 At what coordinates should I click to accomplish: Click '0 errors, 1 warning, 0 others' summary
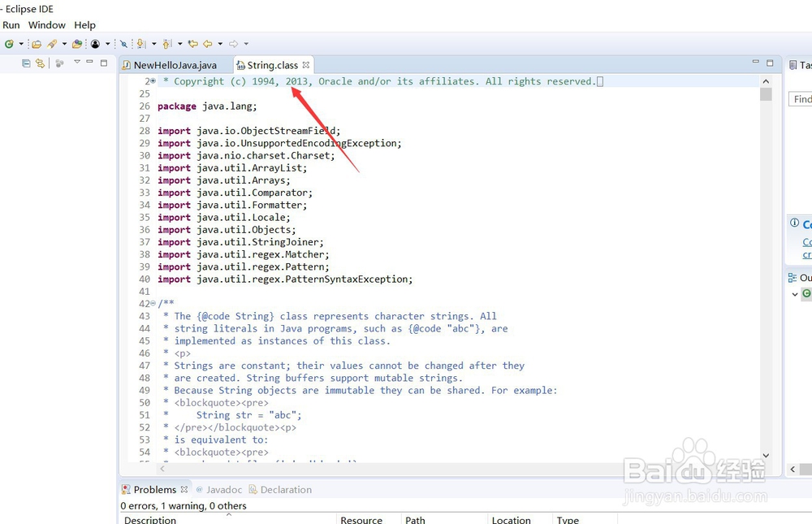point(184,506)
